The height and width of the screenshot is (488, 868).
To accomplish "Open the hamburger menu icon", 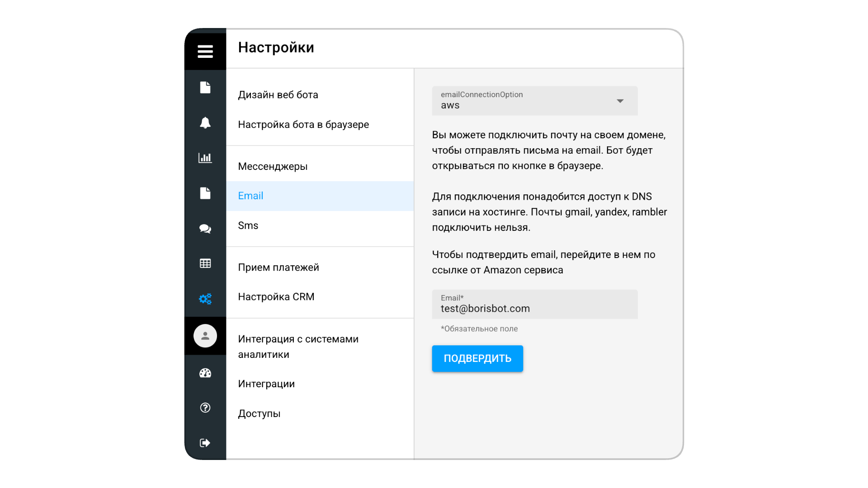I will 205,51.
